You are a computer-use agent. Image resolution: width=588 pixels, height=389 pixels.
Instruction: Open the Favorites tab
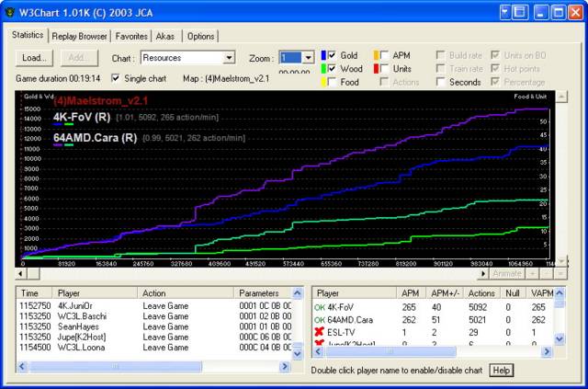(x=131, y=37)
